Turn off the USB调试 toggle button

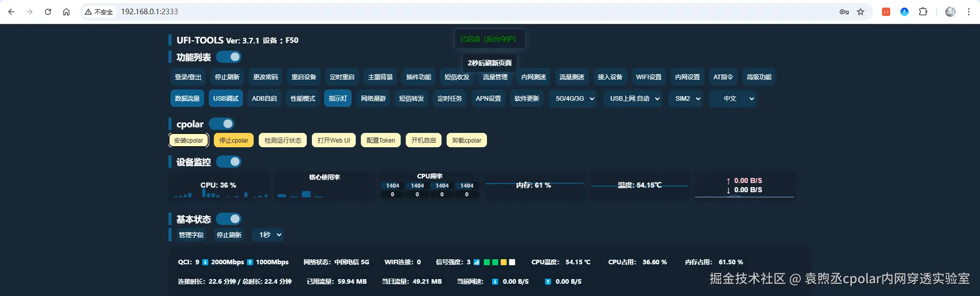pyautogui.click(x=226, y=98)
